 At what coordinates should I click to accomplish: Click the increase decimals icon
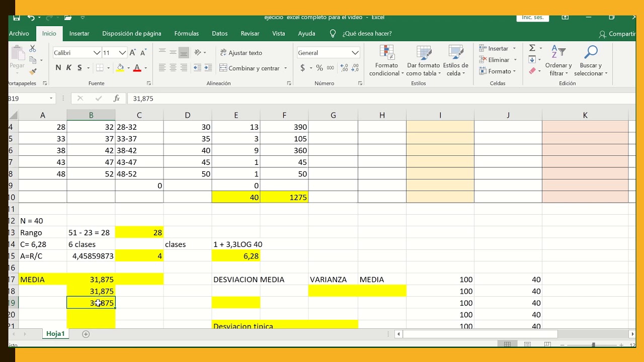pos(344,68)
